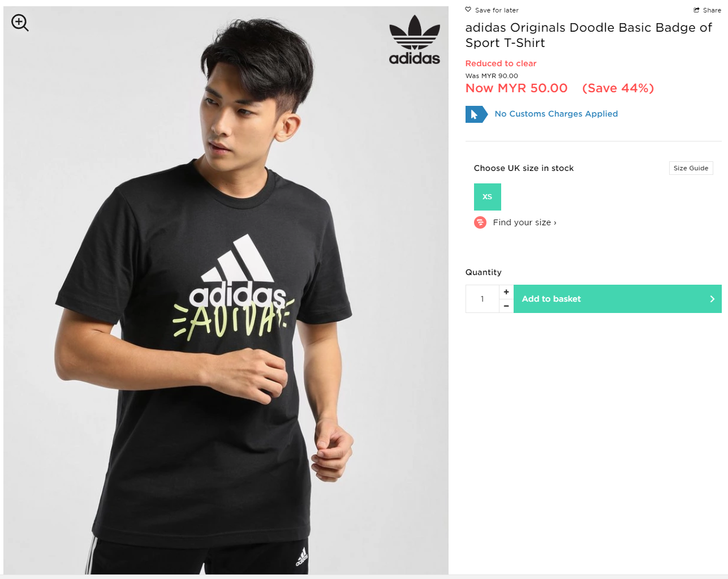
Task: Click the heart icon to save item
Action: 468,10
